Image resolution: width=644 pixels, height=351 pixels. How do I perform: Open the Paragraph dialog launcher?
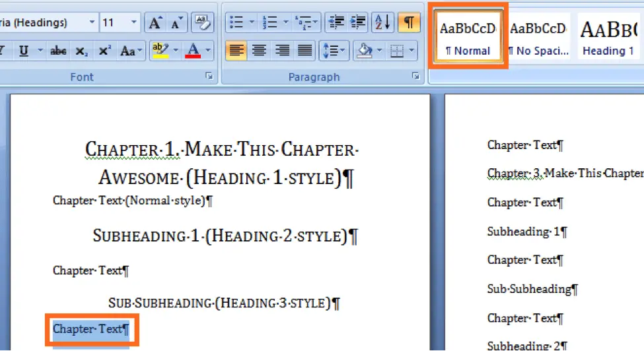click(415, 77)
